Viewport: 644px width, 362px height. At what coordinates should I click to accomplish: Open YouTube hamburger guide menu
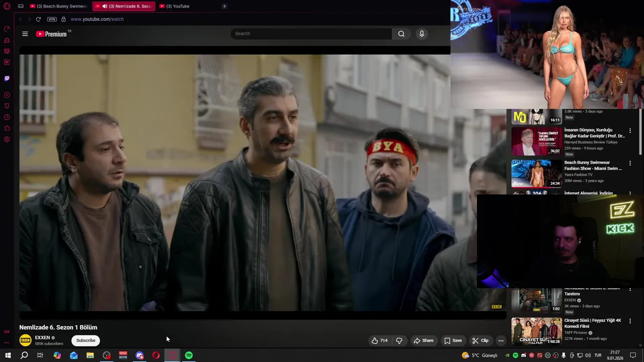[25, 34]
